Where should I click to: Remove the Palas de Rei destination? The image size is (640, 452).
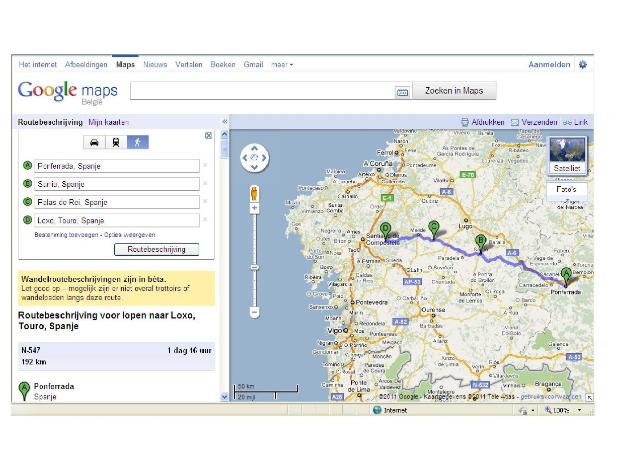pos(205,202)
